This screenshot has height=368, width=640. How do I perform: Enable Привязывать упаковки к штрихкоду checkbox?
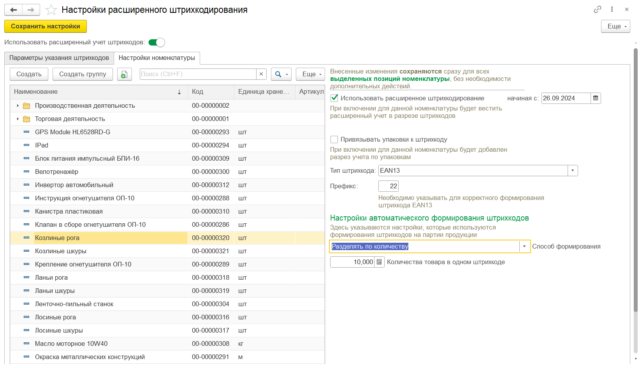pyautogui.click(x=334, y=140)
